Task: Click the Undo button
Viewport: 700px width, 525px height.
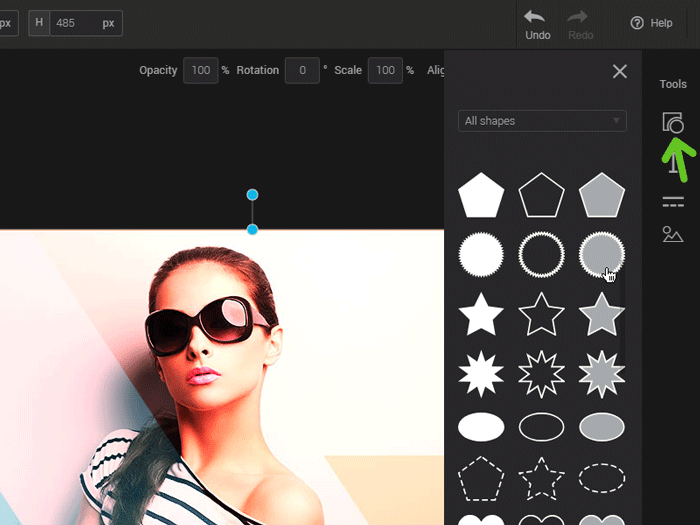Action: click(x=538, y=24)
